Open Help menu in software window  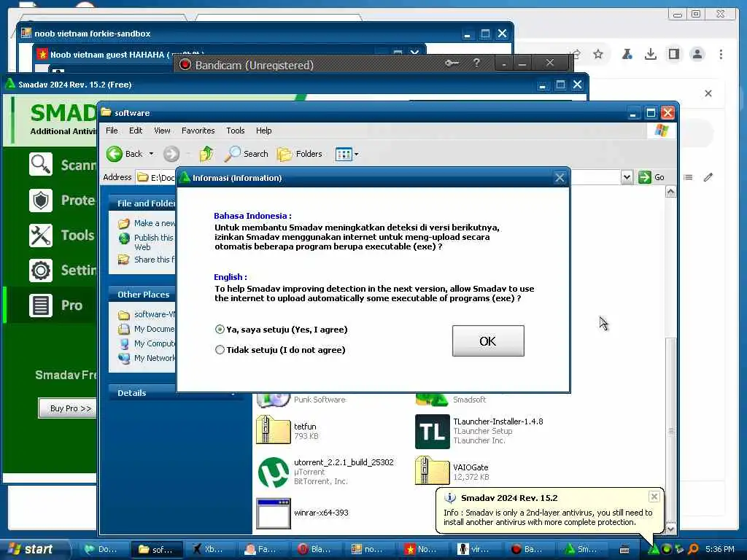[x=263, y=131]
